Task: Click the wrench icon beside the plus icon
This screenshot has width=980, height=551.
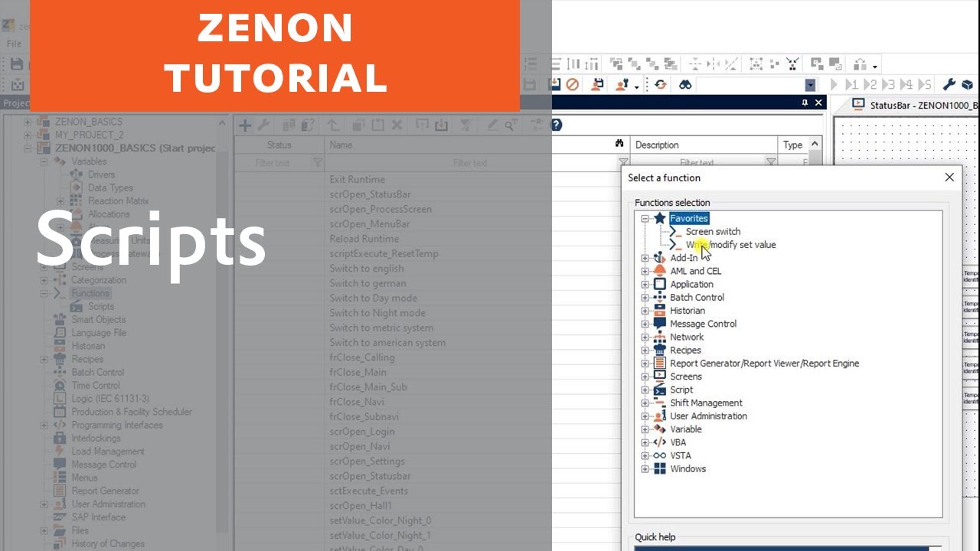Action: (263, 126)
